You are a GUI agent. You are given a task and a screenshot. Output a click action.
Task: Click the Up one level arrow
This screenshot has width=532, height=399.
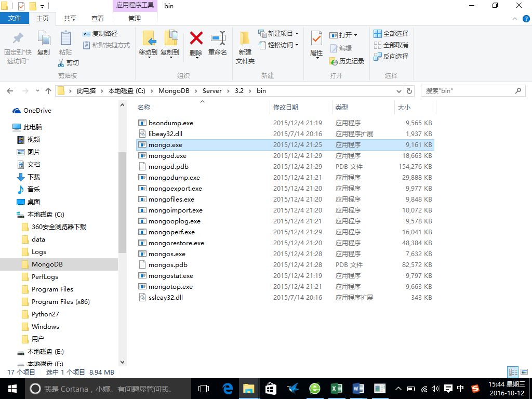pyautogui.click(x=48, y=91)
